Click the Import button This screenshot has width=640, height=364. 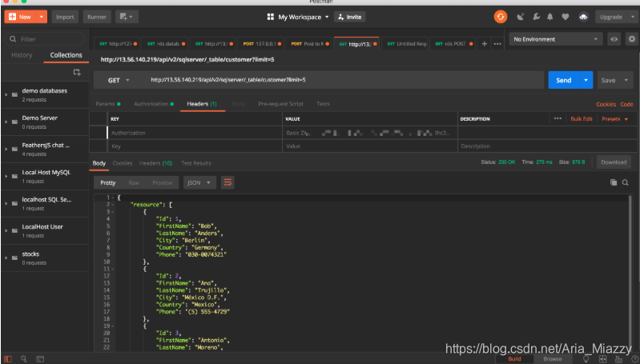pyautogui.click(x=65, y=17)
